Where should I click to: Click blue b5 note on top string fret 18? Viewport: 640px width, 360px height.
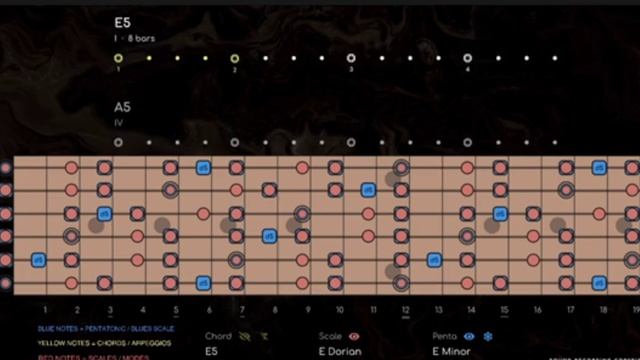point(599,168)
